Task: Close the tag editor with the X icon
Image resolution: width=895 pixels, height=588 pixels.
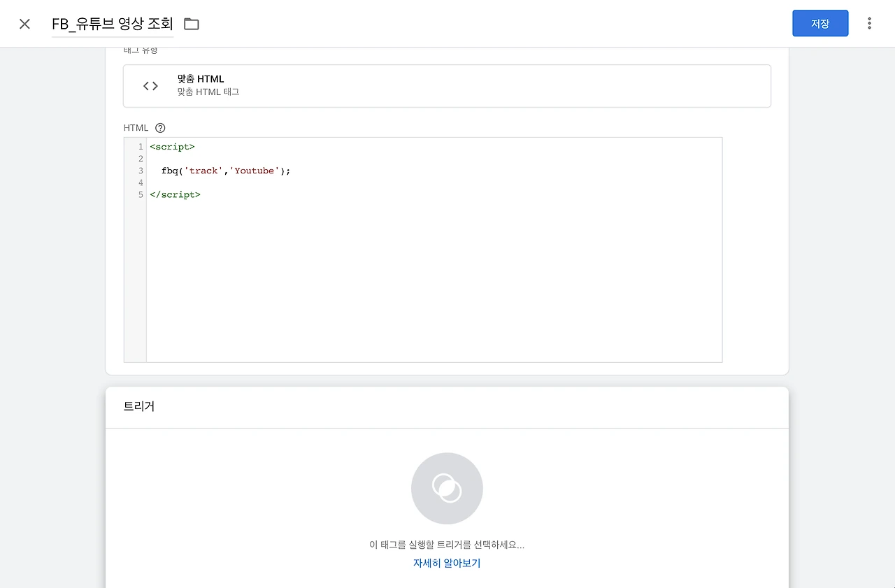Action: [24, 24]
